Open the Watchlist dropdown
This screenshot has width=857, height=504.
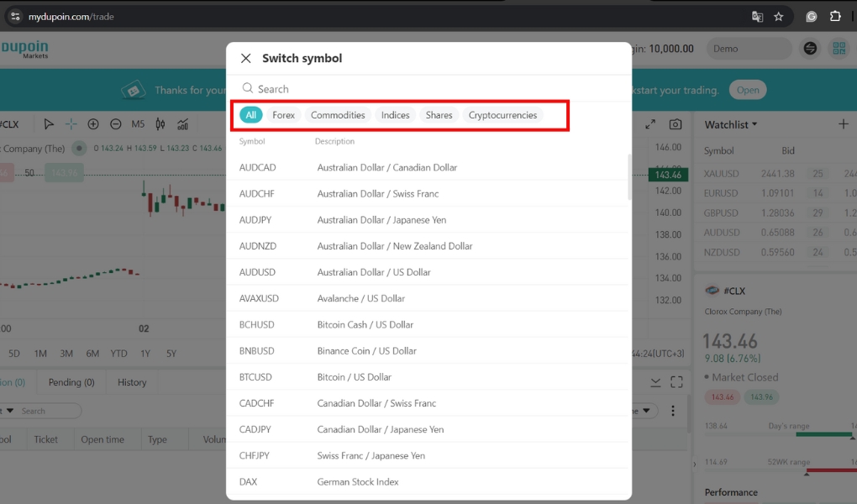[x=730, y=124]
